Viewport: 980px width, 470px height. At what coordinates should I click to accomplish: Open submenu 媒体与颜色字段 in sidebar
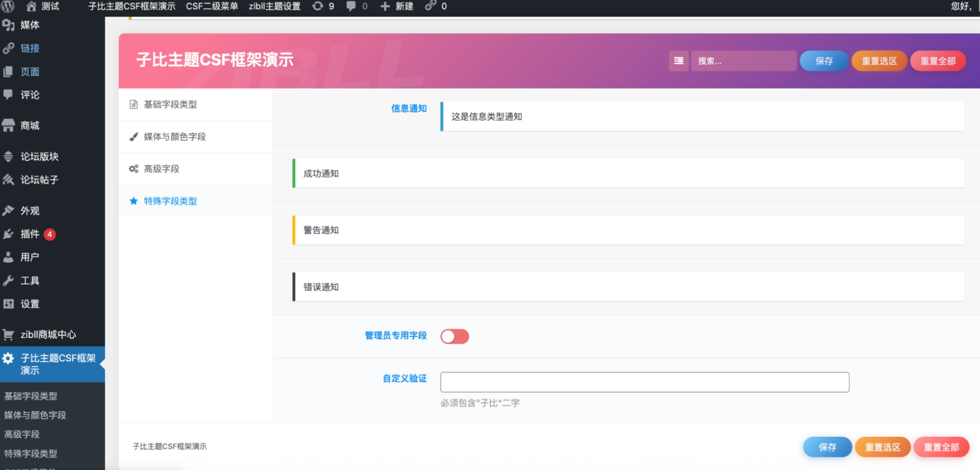click(x=35, y=415)
